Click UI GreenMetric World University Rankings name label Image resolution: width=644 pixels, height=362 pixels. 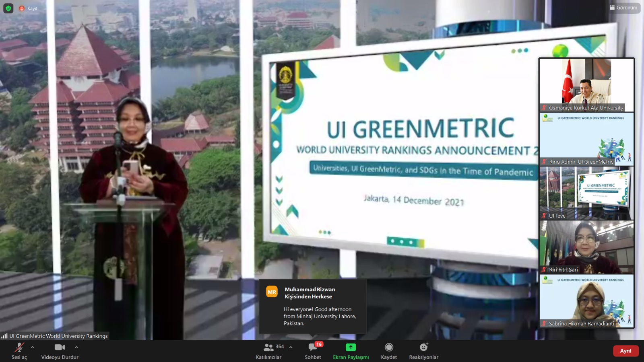pos(58,336)
